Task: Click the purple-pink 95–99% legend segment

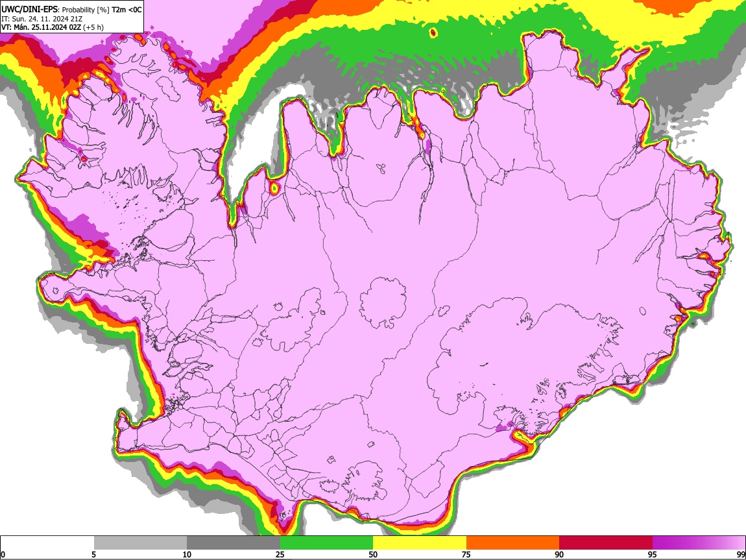Action: (x=699, y=542)
